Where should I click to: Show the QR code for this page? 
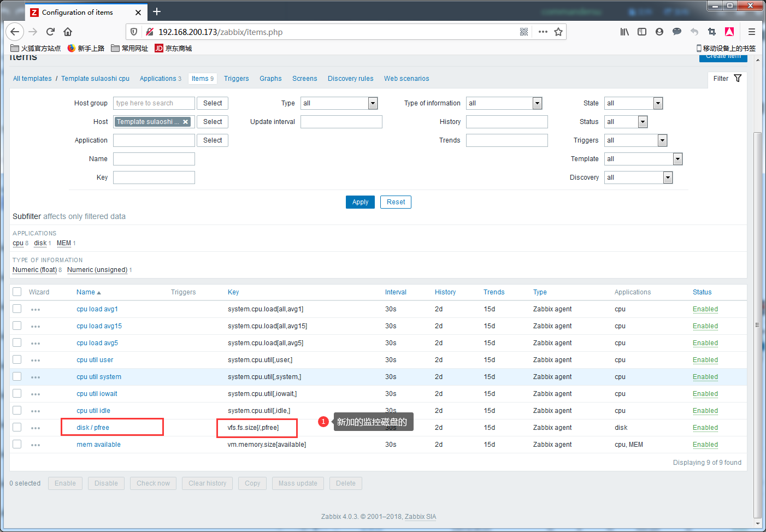[524, 32]
